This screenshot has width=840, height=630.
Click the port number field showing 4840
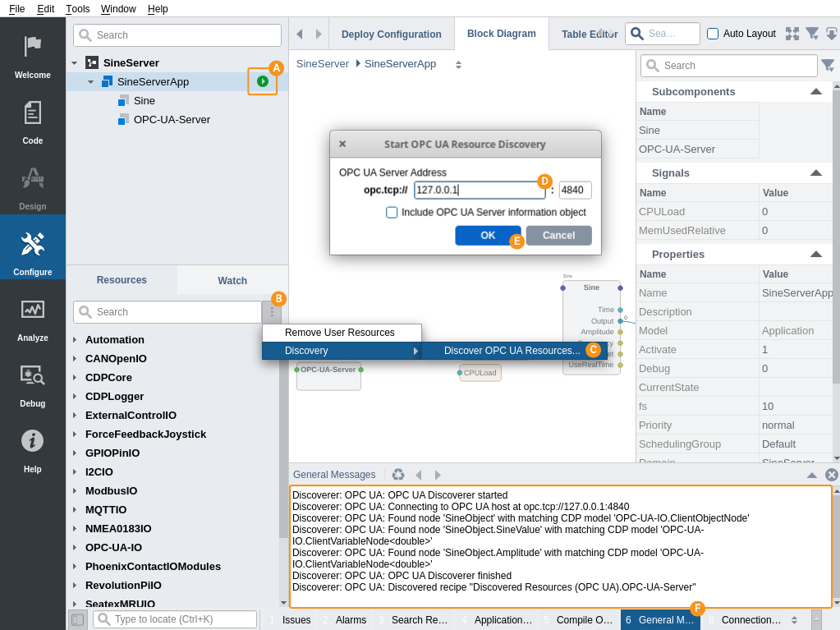point(575,190)
